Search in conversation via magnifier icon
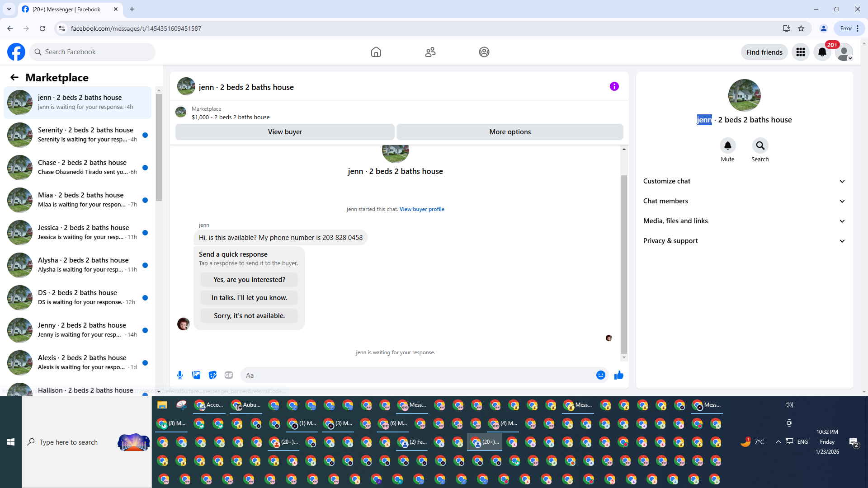The height and width of the screenshot is (488, 868). point(760,145)
